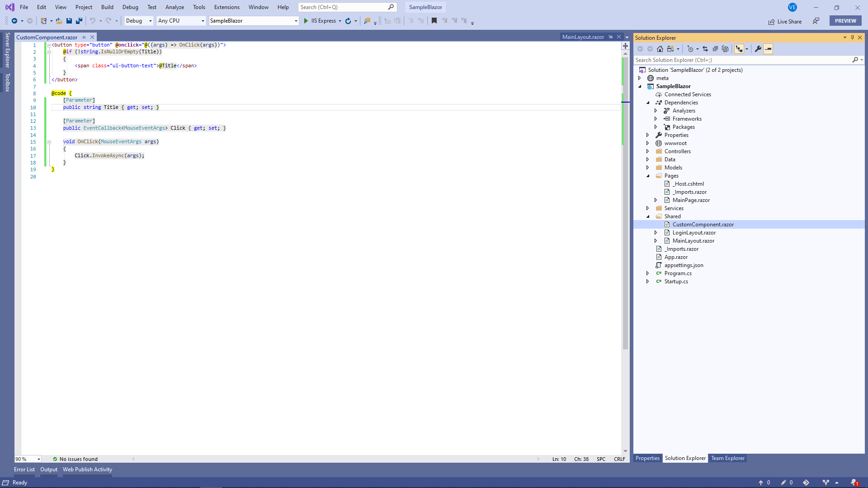Image resolution: width=868 pixels, height=488 pixels.
Task: Toggle Sync with Active Document tree button
Action: coord(739,49)
